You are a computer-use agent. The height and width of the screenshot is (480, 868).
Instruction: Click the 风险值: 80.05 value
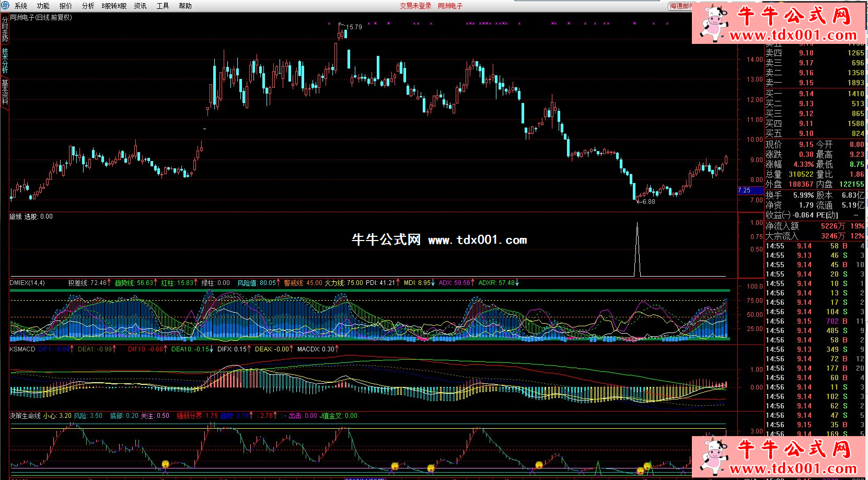point(257,283)
